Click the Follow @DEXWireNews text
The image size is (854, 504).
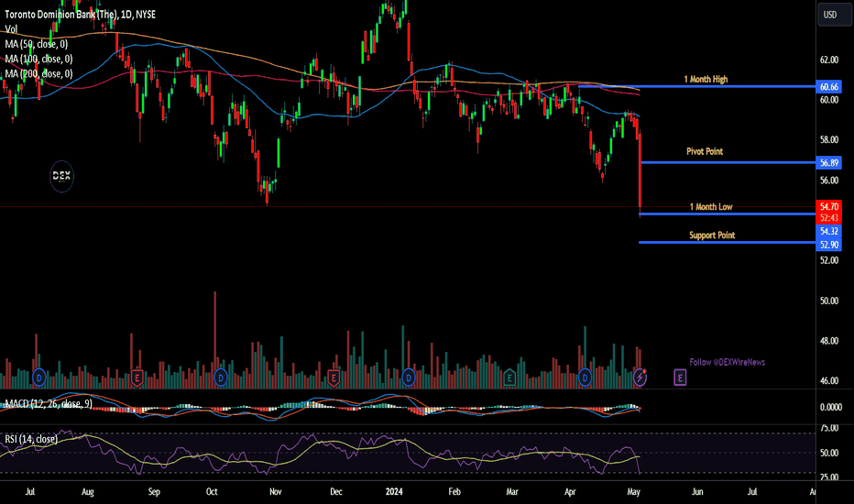pyautogui.click(x=728, y=362)
